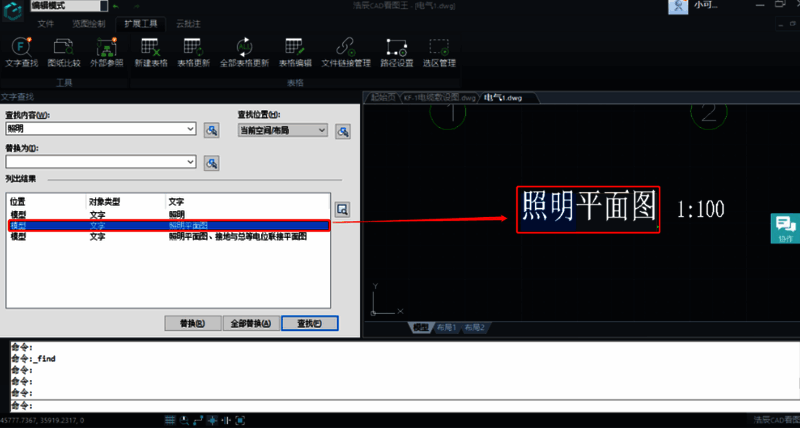
Task: Click pick icon beside 替换为 field
Action: click(x=211, y=163)
